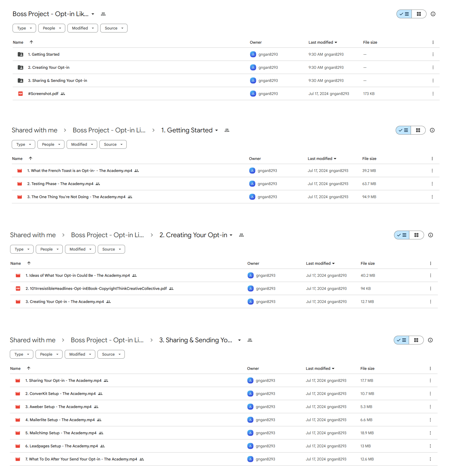Expand 1. Getting Started folder title dropdown

(x=217, y=130)
